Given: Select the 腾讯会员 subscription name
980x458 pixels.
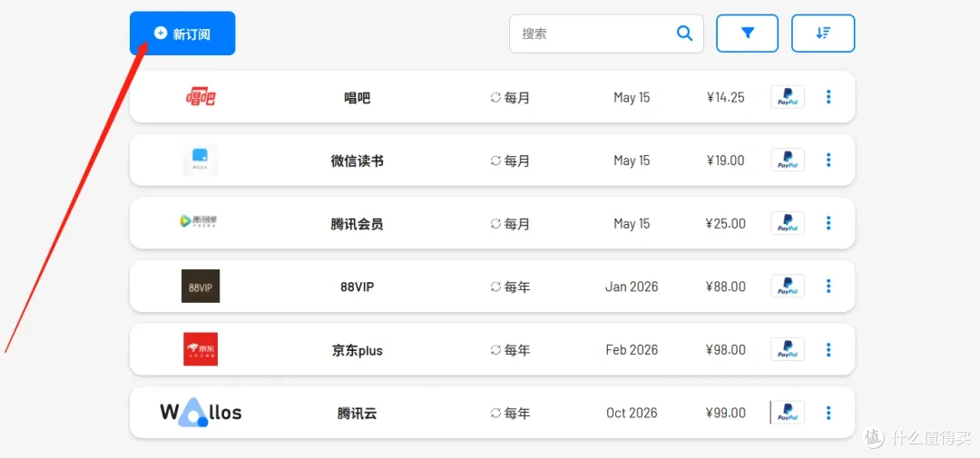Looking at the screenshot, I should tap(358, 224).
